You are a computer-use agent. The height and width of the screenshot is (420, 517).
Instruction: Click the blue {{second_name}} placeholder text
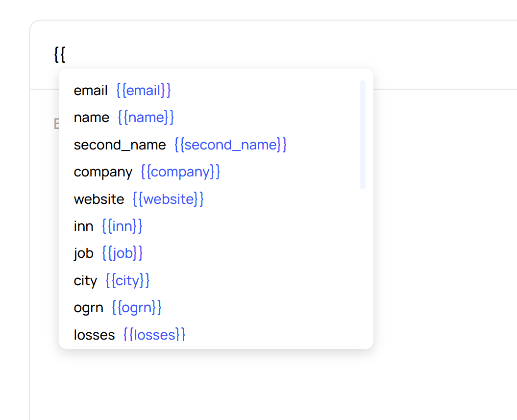230,145
